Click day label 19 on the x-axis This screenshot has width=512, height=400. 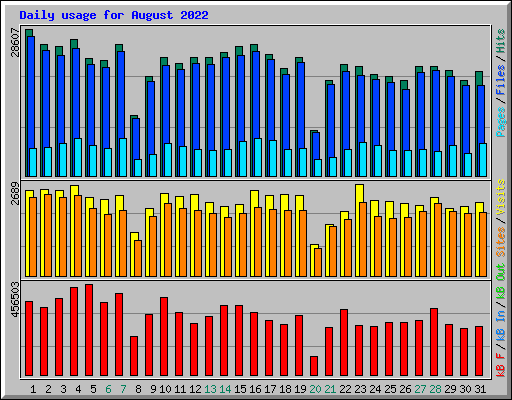tap(300, 389)
